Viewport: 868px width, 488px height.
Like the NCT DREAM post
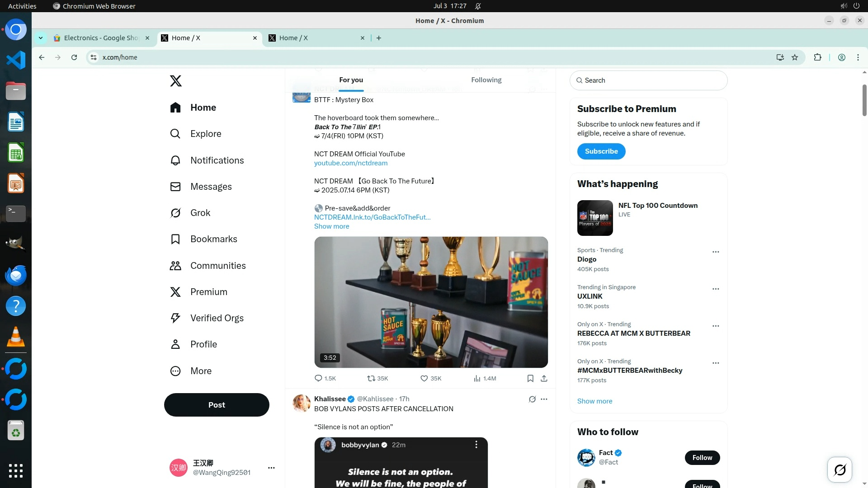[x=424, y=379]
